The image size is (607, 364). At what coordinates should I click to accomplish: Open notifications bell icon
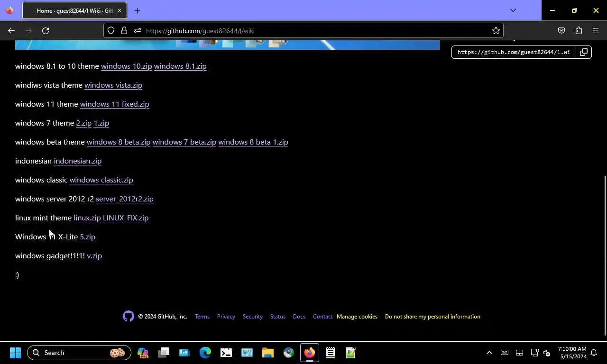[x=594, y=353]
